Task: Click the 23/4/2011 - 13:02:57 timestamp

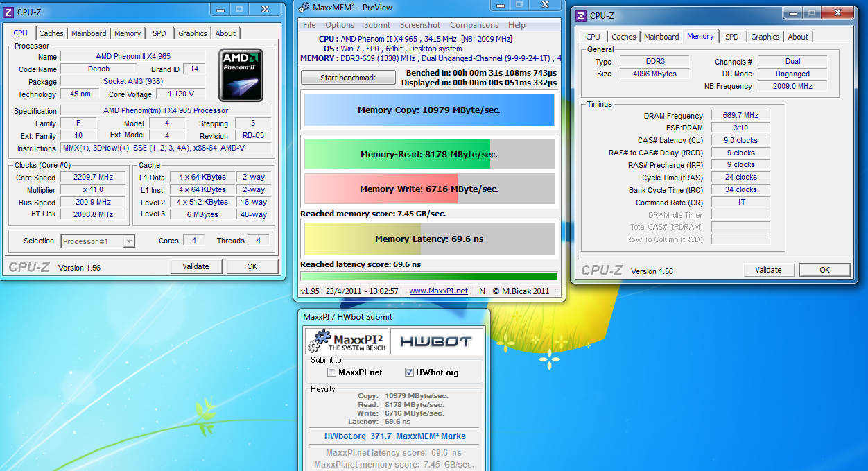Action: pos(363,291)
